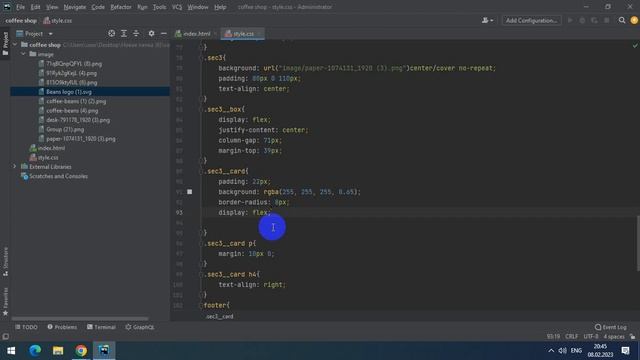Open the Problems tool window

pos(62,327)
